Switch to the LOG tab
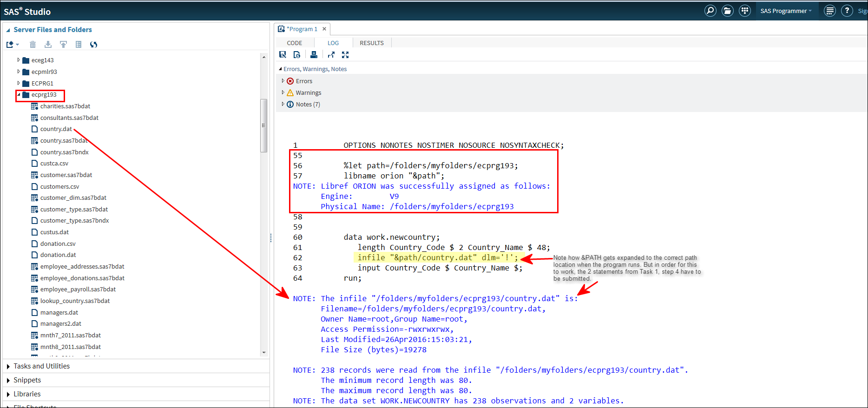The height and width of the screenshot is (408, 868). click(x=333, y=43)
